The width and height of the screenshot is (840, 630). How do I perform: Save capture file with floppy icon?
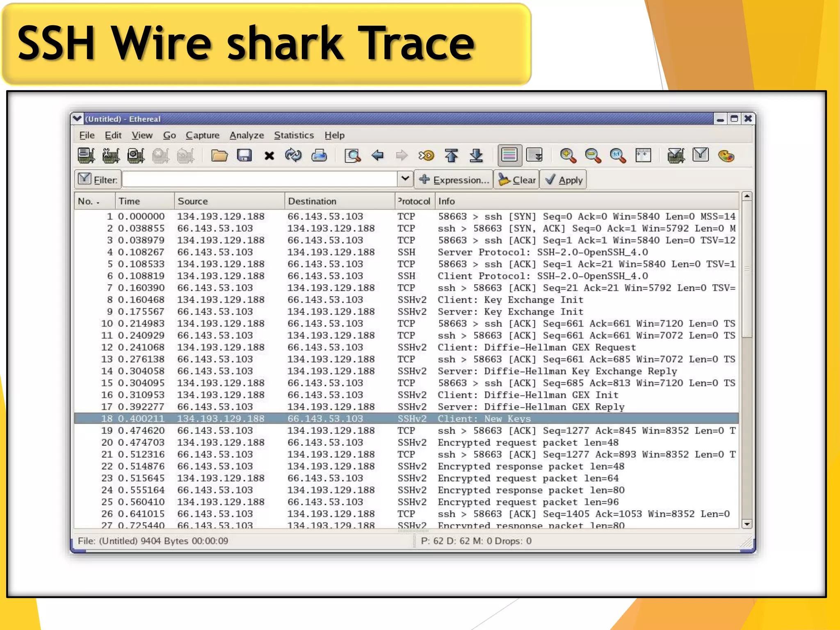244,155
